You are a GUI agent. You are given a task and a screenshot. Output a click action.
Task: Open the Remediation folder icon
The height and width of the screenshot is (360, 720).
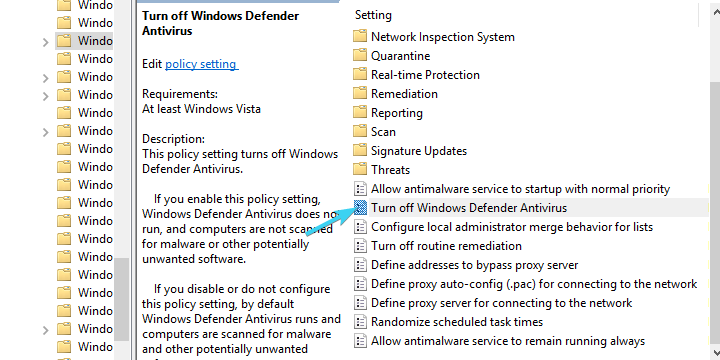(360, 93)
